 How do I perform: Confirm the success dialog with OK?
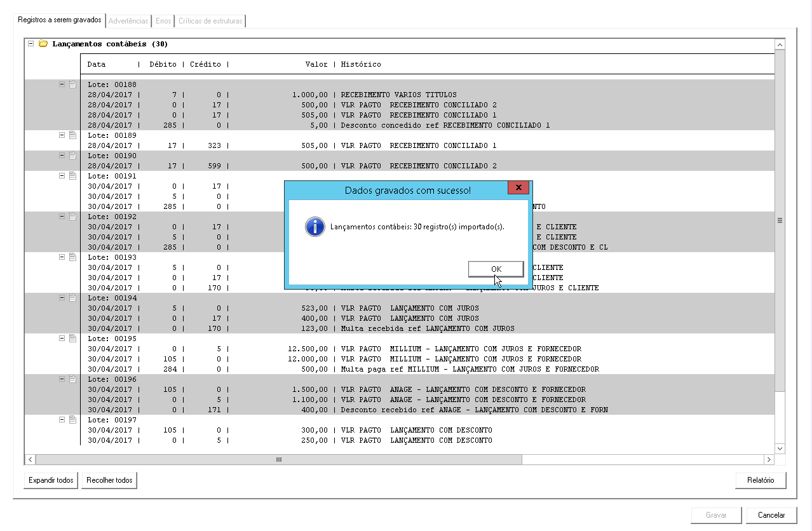point(496,269)
